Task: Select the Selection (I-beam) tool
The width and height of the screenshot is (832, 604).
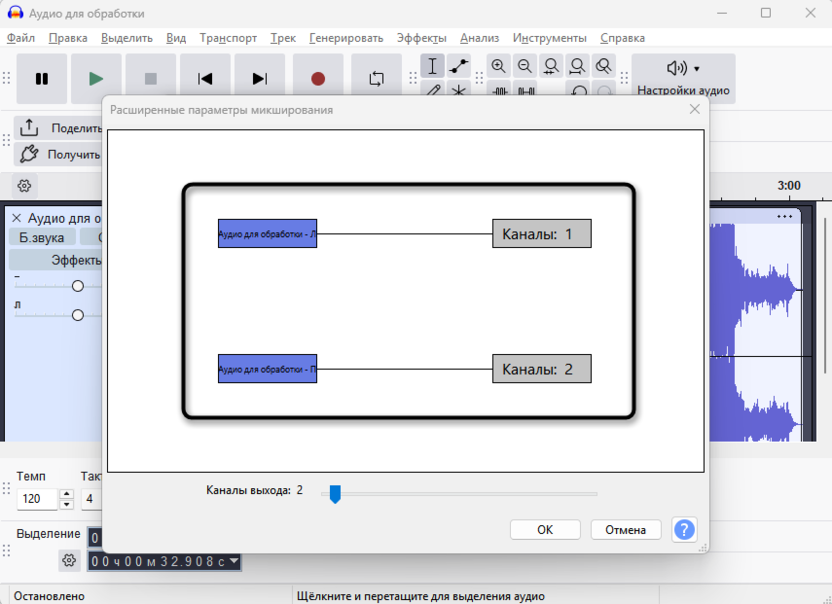Action: click(432, 66)
